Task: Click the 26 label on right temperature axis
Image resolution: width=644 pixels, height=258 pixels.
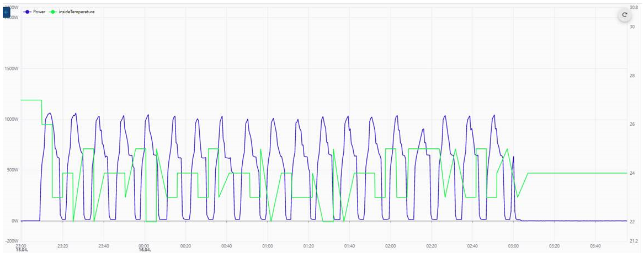Action: [633, 124]
